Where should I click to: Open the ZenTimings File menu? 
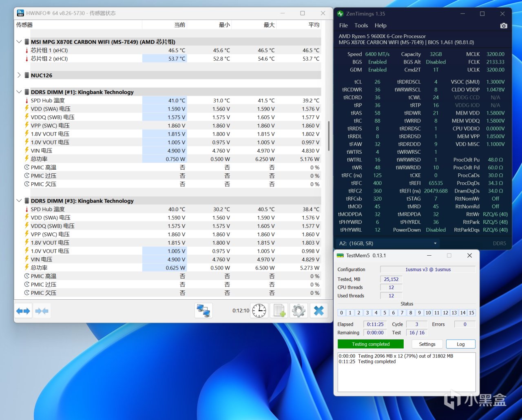pyautogui.click(x=343, y=25)
